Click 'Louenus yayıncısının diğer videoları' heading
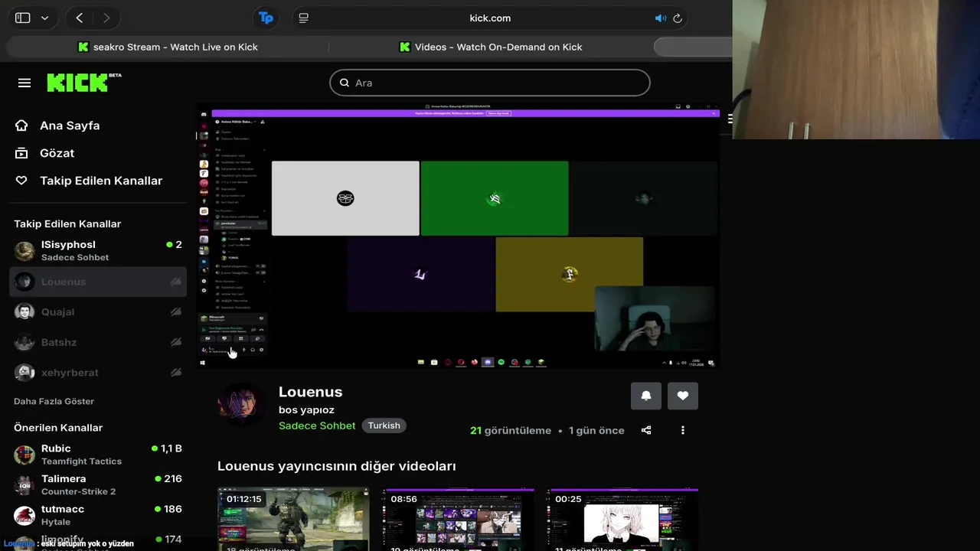This screenshot has height=551, width=980. pyautogui.click(x=337, y=466)
